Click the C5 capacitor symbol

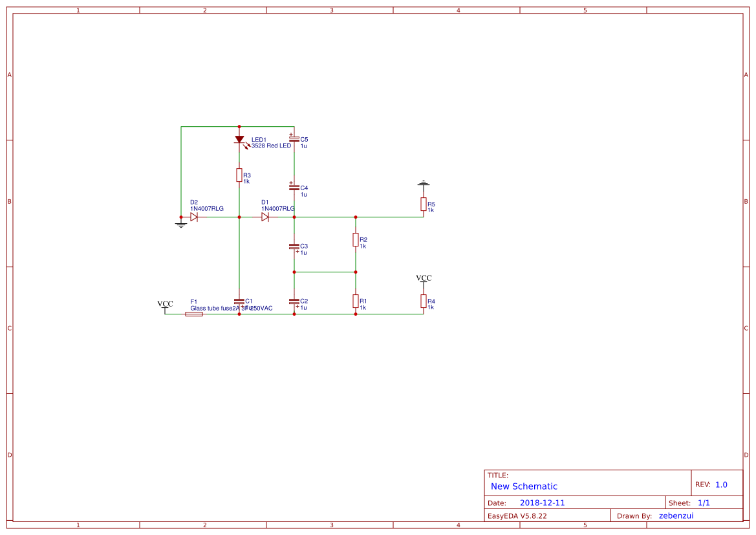(x=294, y=139)
